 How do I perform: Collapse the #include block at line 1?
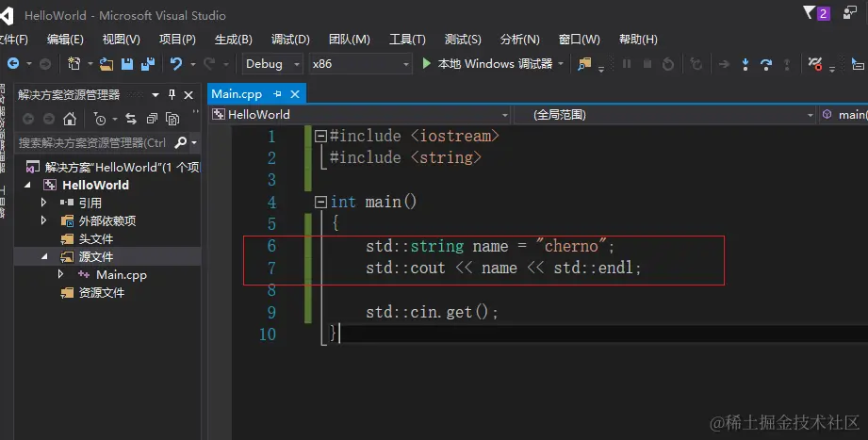click(x=320, y=137)
